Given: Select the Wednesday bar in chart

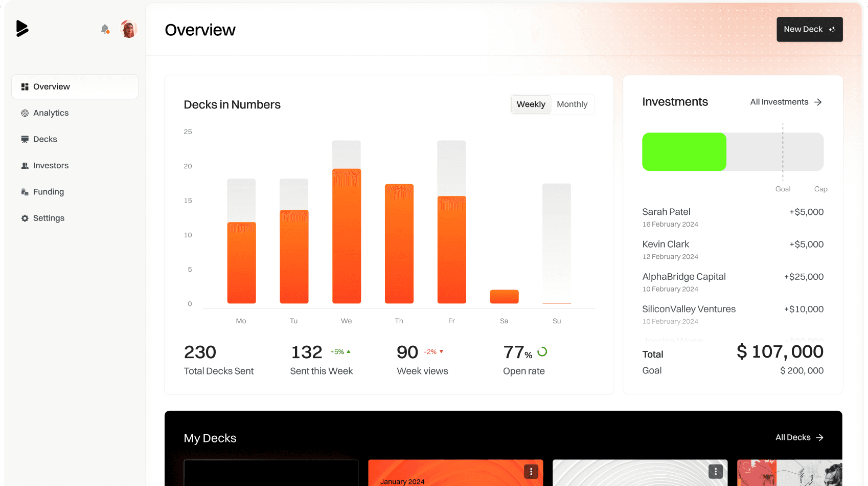Looking at the screenshot, I should [x=347, y=236].
